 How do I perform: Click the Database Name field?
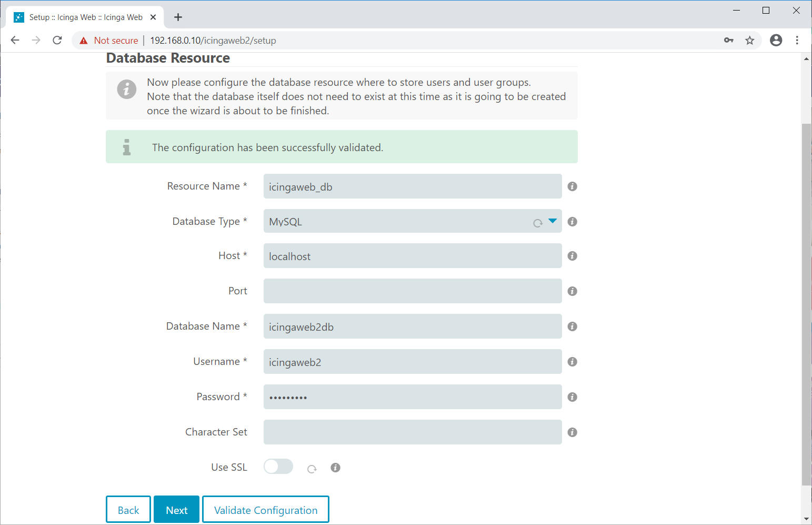[x=413, y=326]
